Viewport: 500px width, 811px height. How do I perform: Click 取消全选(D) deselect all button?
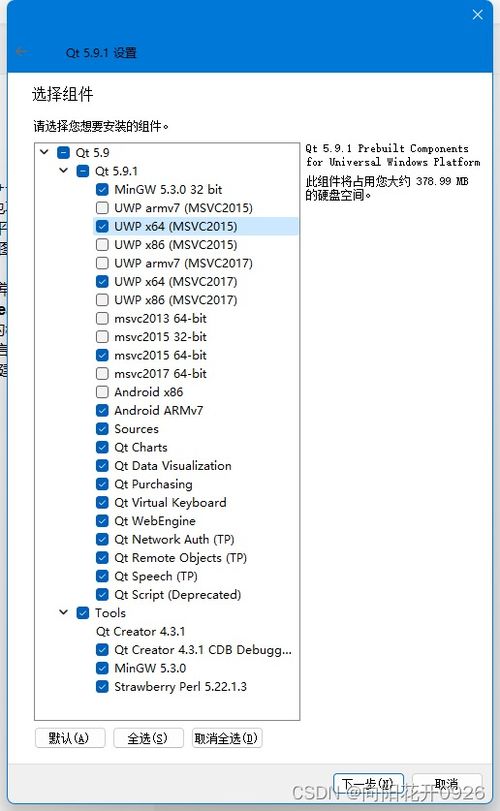point(226,738)
